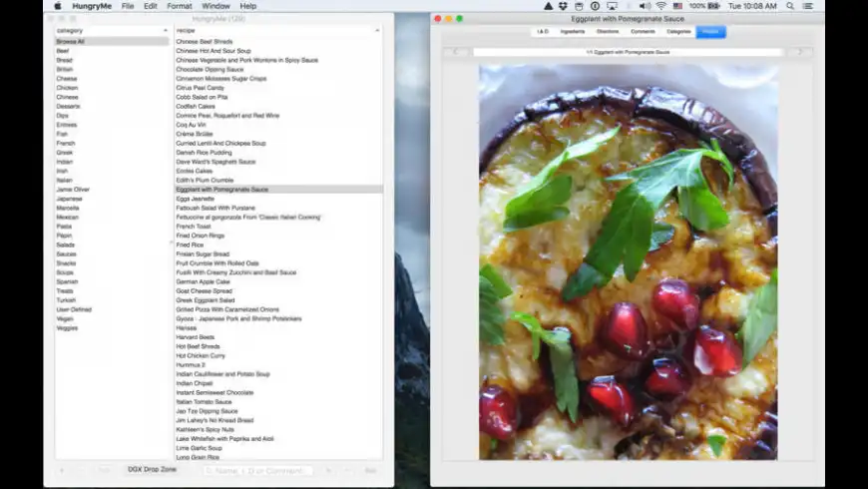Open the Apple menu
The width and height of the screenshot is (868, 489).
[58, 6]
